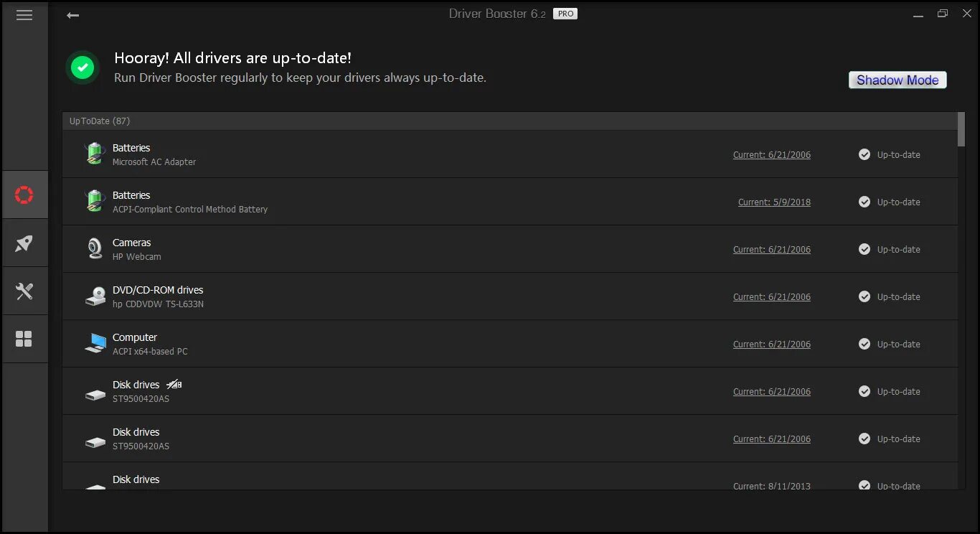The width and height of the screenshot is (980, 534).
Task: Go back with the arrow icon
Action: pos(72,15)
